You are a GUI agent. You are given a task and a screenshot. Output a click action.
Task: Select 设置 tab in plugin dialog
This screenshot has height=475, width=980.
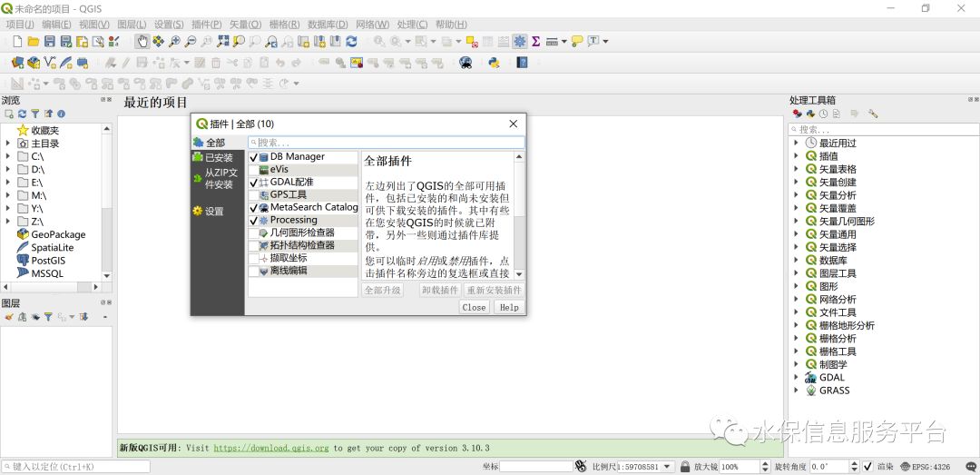[x=218, y=212]
